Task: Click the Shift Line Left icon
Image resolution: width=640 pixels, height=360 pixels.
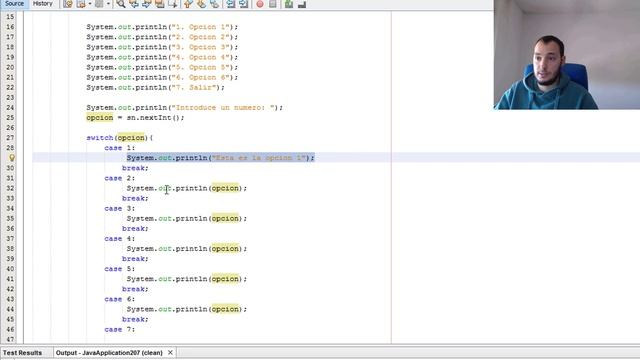Action: click(231, 4)
